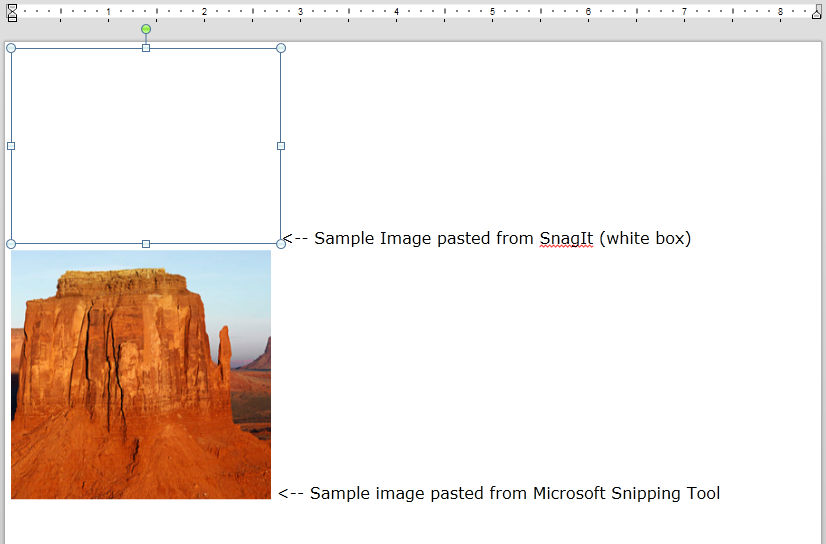Click the top-left corner resize handle

click(11, 48)
